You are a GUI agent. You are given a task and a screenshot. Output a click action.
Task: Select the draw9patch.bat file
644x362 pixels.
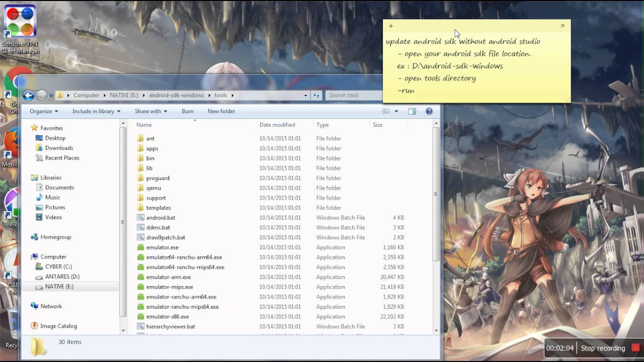pos(166,237)
